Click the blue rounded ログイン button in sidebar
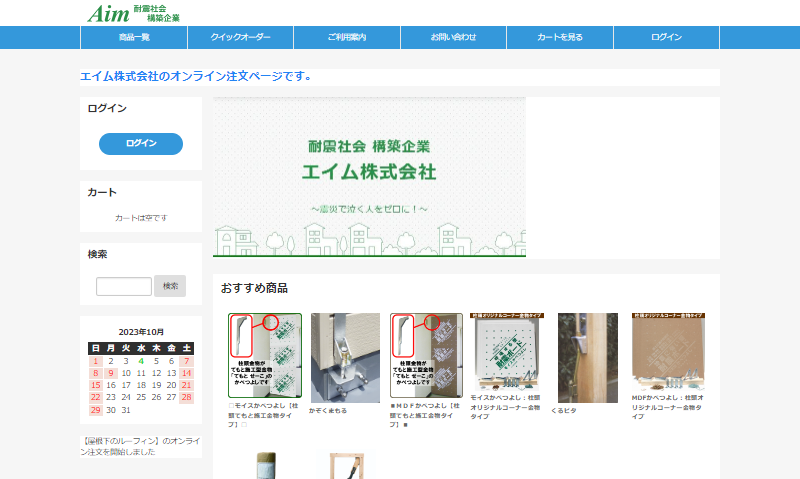Image resolution: width=800 pixels, height=479 pixels. click(141, 144)
